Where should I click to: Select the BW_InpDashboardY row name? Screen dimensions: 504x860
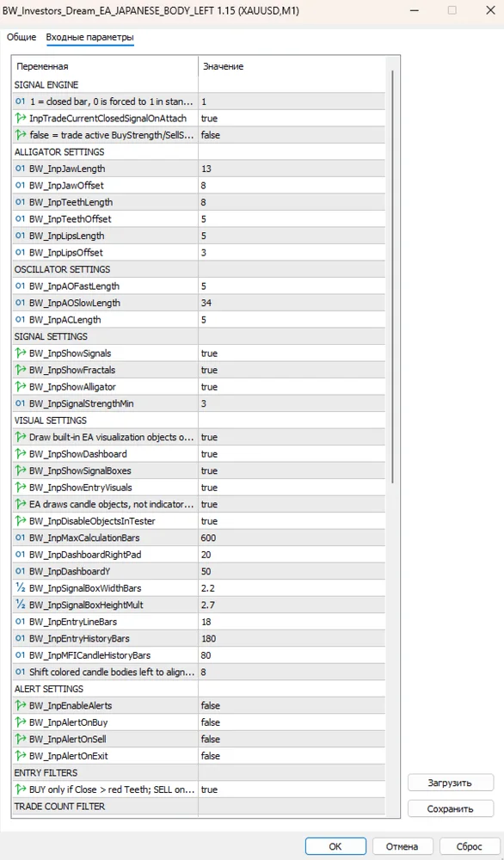70,572
